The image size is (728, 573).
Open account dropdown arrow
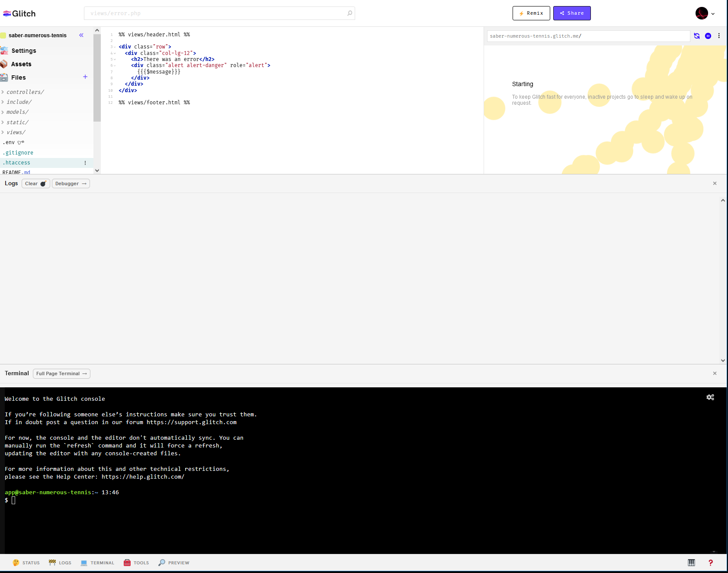(x=713, y=14)
